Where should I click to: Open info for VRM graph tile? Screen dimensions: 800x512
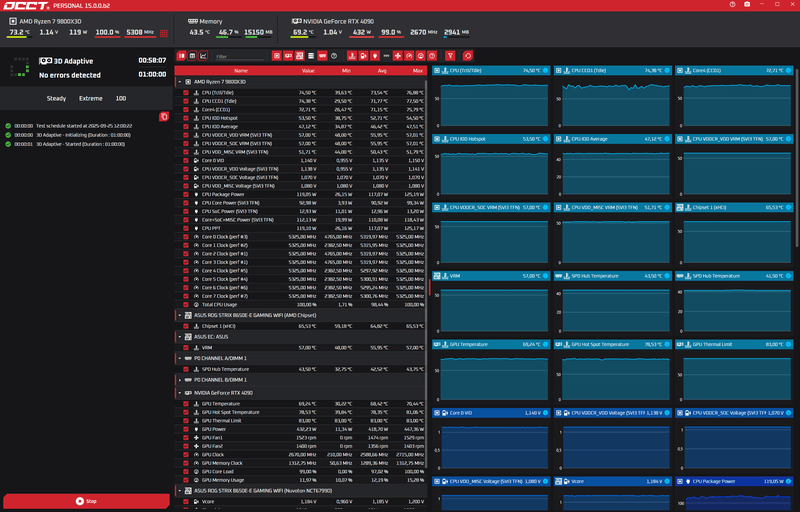point(545,276)
